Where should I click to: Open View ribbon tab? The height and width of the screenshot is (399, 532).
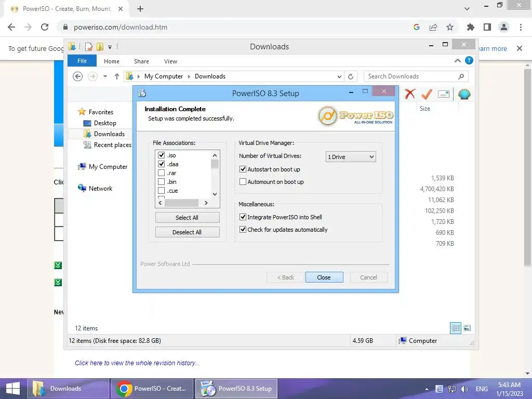tap(170, 61)
